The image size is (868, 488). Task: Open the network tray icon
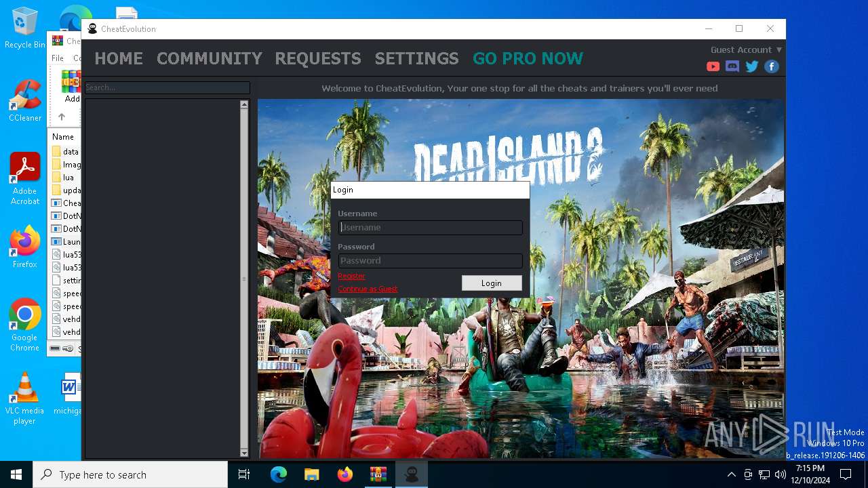coord(764,474)
